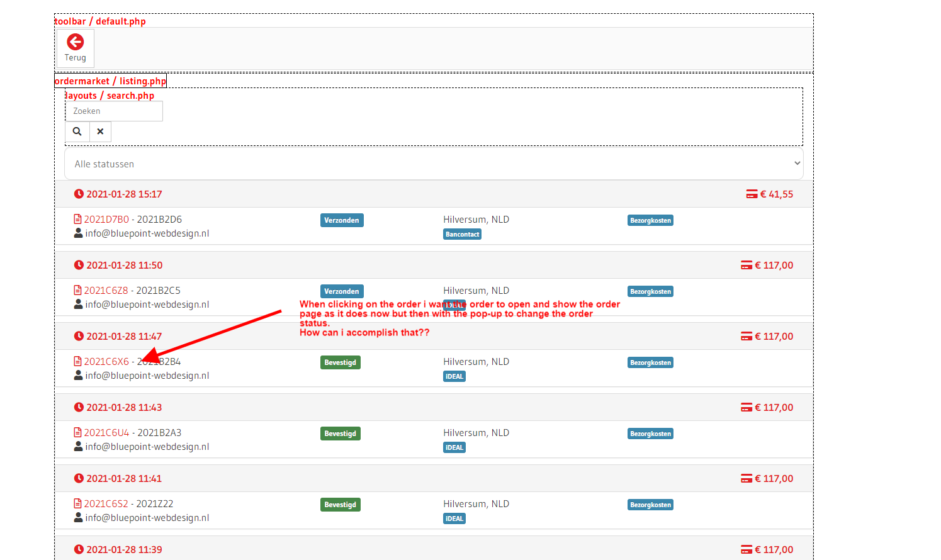Click the document icon before order 2021D7B0
Image resolution: width=941 pixels, height=560 pixels.
78,219
